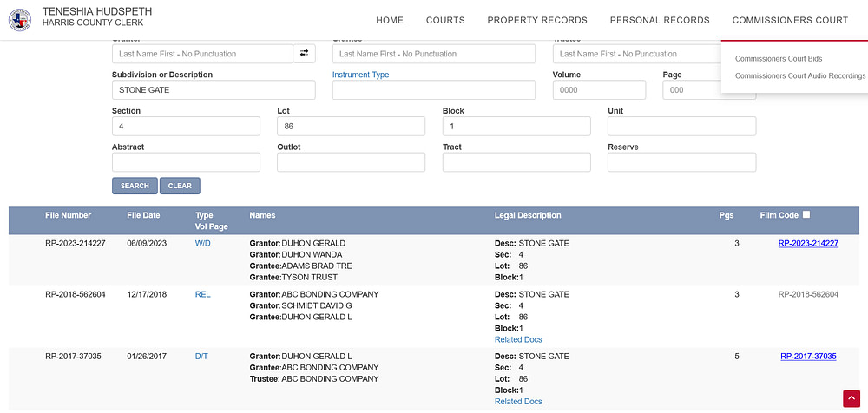Open the D/T type link
The width and height of the screenshot is (868, 413).
(201, 356)
